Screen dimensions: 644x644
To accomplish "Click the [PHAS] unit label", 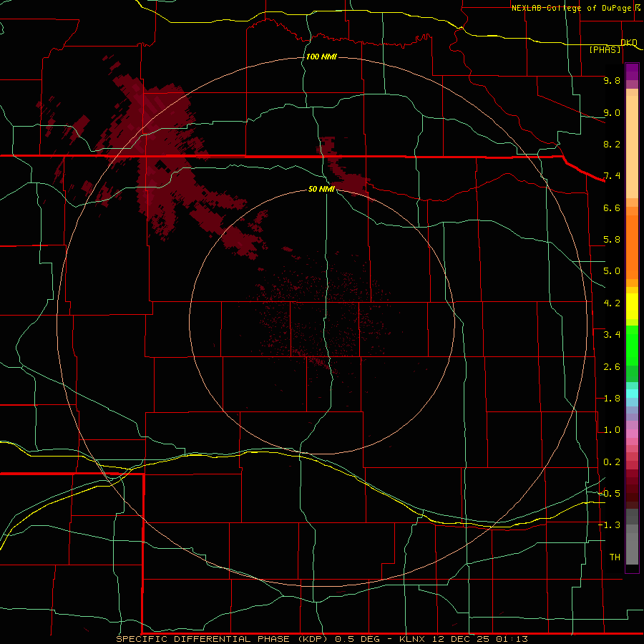I will (x=605, y=49).
